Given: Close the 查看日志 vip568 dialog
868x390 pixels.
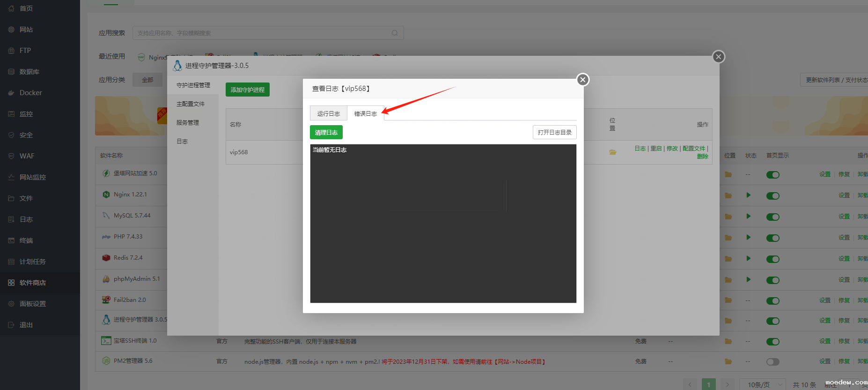Looking at the screenshot, I should pyautogui.click(x=582, y=80).
